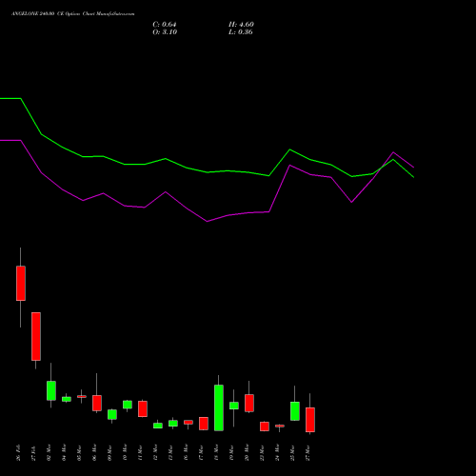Select the "10 Mar" date label

coord(125,452)
